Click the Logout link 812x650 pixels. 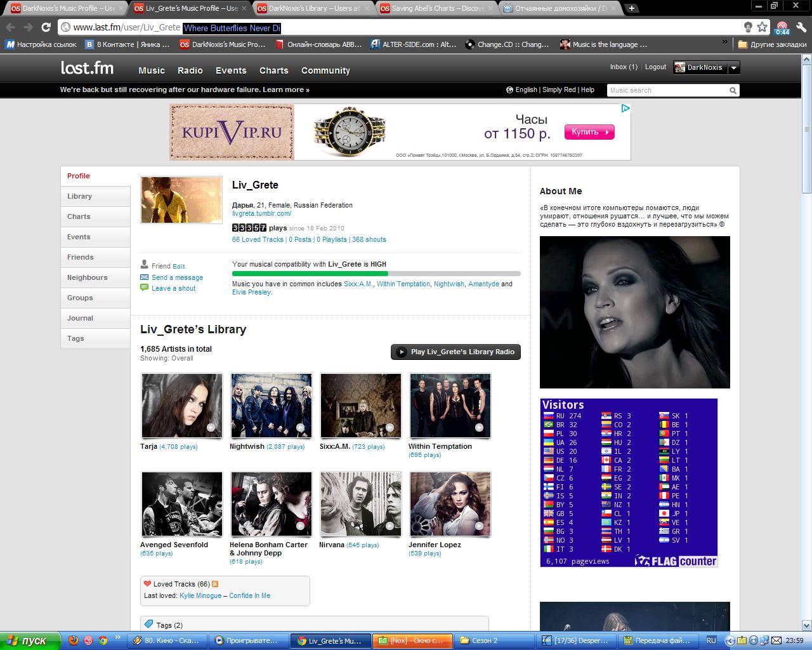click(x=656, y=67)
